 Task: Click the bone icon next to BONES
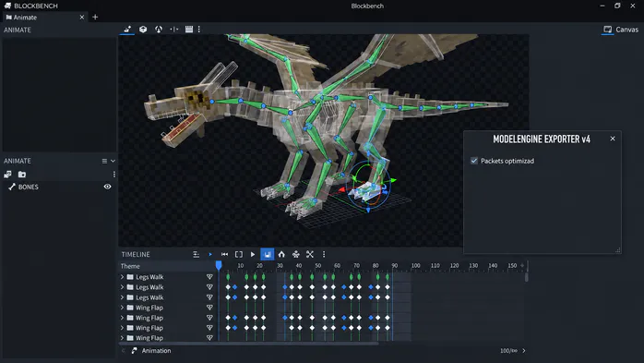point(11,187)
